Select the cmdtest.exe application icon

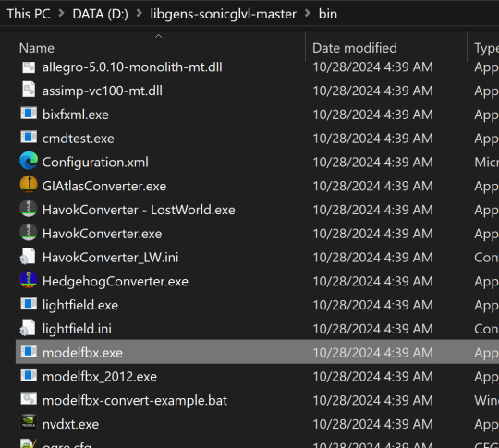(x=29, y=137)
